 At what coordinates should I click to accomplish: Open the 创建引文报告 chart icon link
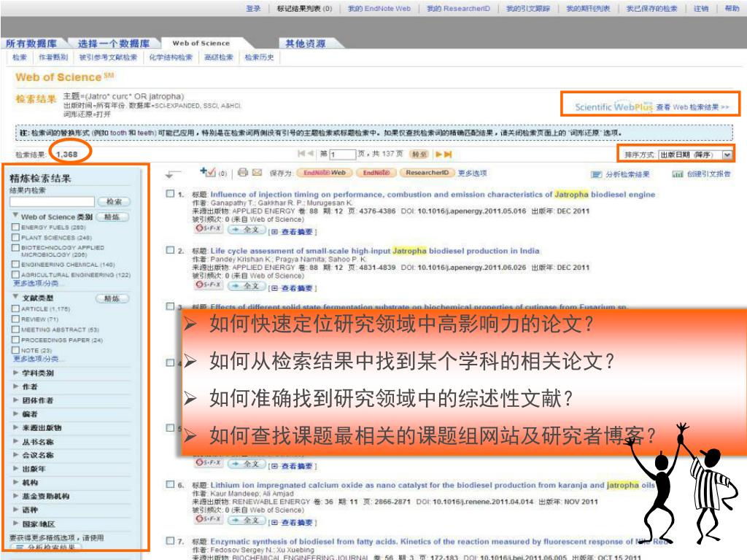701,174
